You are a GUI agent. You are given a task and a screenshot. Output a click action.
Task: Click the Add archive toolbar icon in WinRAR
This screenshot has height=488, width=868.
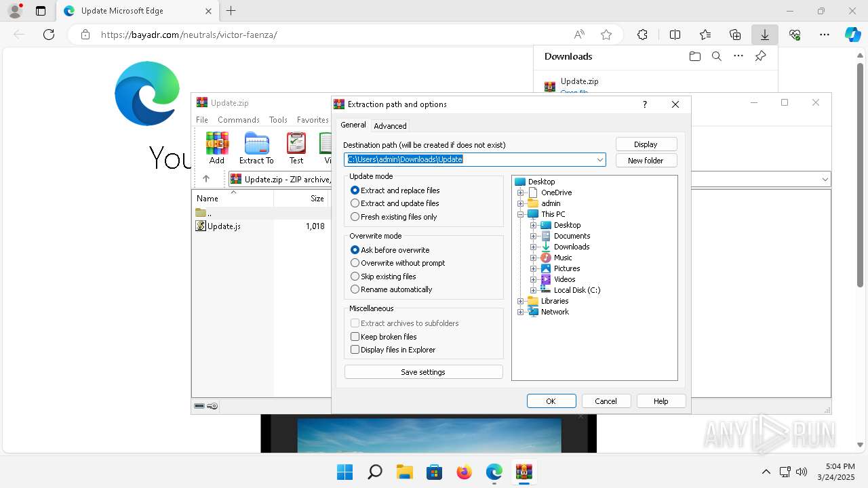217,148
